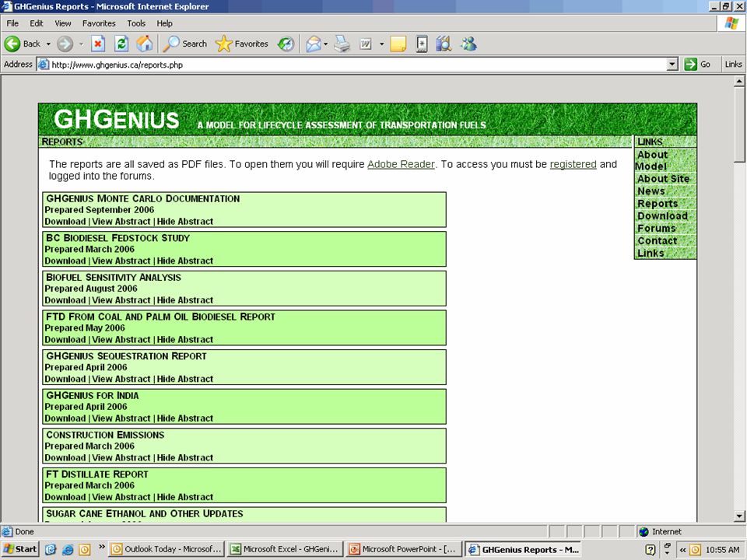Click the vertical scrollbar down arrow
747x560 pixels.
pos(739,516)
